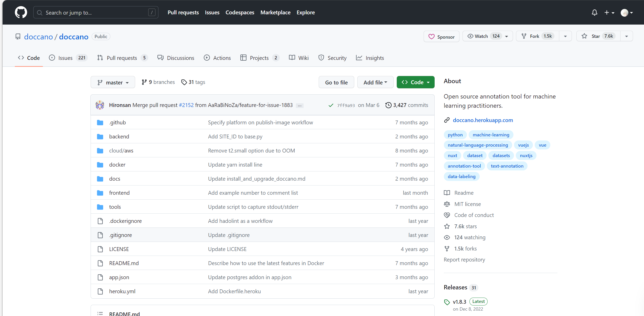
Task: Open Pull requests in the top navigation
Action: click(183, 13)
